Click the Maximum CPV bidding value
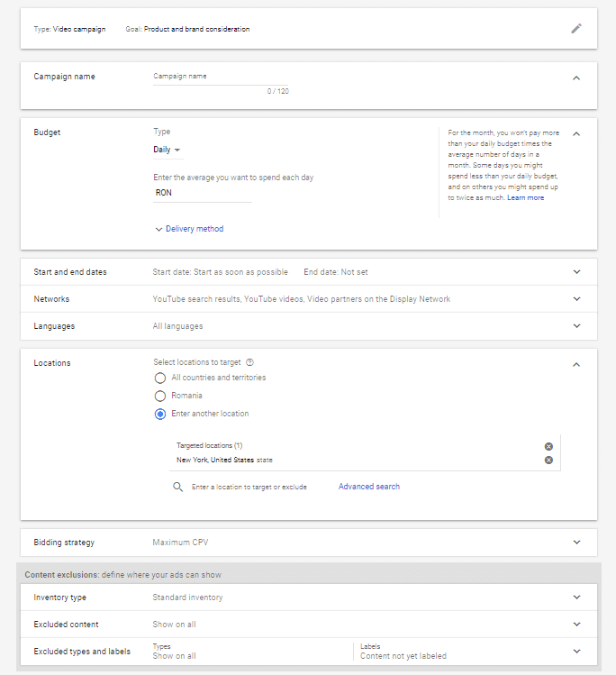 [x=180, y=543]
